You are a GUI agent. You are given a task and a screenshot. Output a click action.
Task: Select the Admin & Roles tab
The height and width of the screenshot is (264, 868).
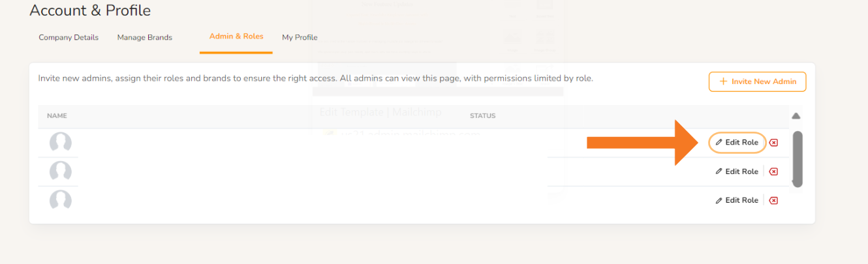tap(236, 37)
